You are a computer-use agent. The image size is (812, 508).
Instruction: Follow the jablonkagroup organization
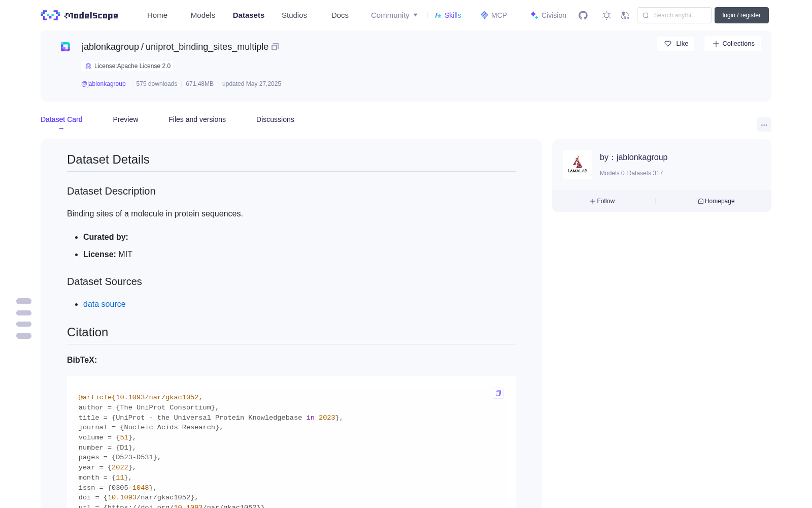(602, 201)
